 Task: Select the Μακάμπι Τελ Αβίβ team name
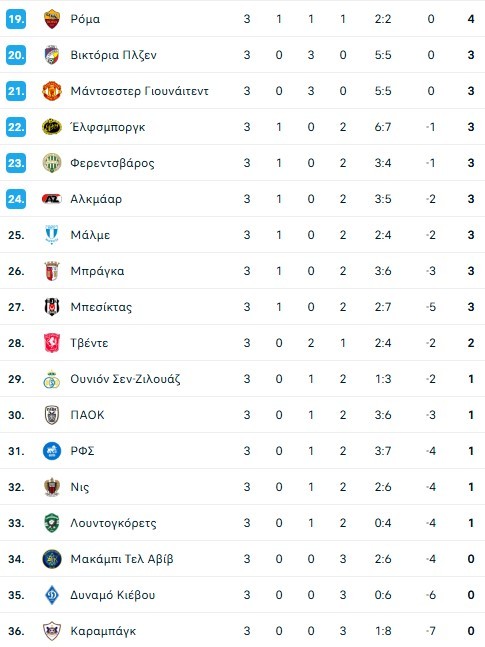122,559
